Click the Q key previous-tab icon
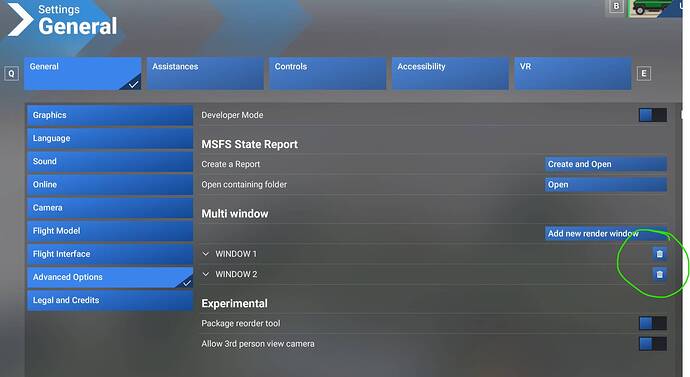 pyautogui.click(x=11, y=73)
